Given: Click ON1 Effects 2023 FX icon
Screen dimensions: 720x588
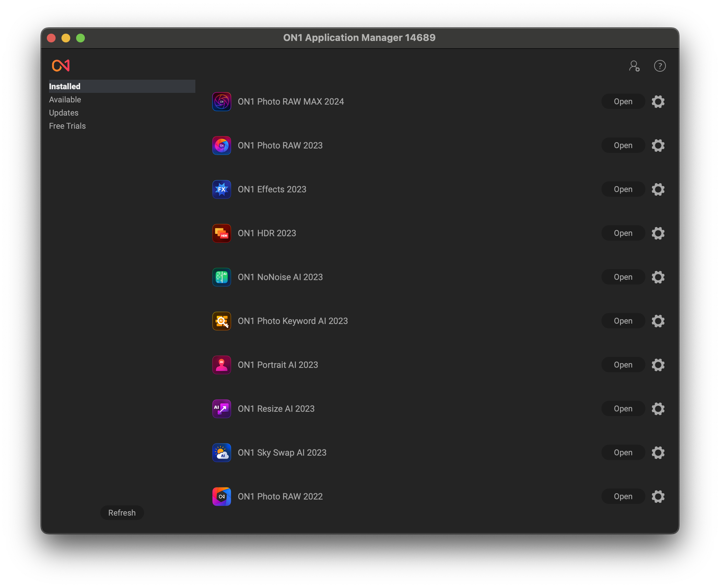Looking at the screenshot, I should click(222, 189).
